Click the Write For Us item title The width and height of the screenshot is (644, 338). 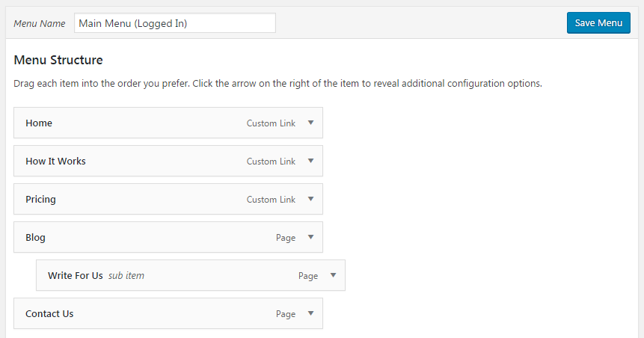pyautogui.click(x=75, y=276)
